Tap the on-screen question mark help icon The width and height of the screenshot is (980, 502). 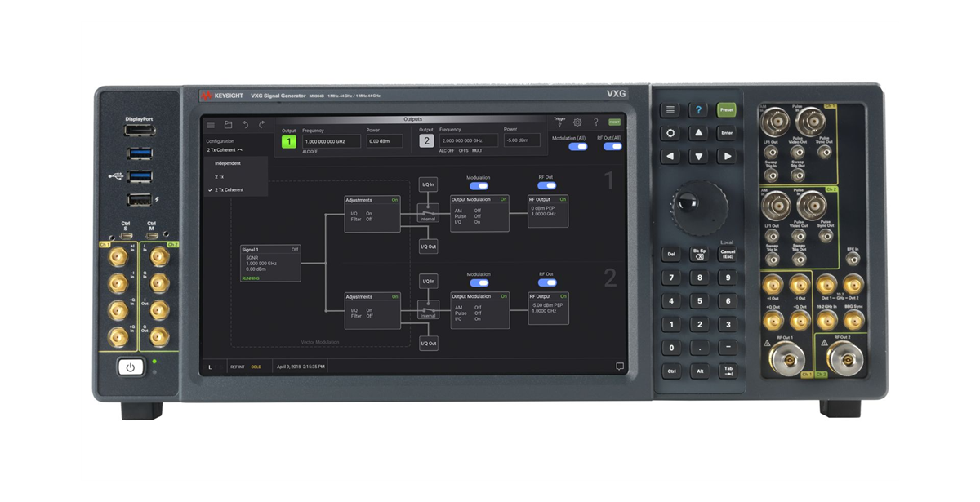tap(595, 122)
